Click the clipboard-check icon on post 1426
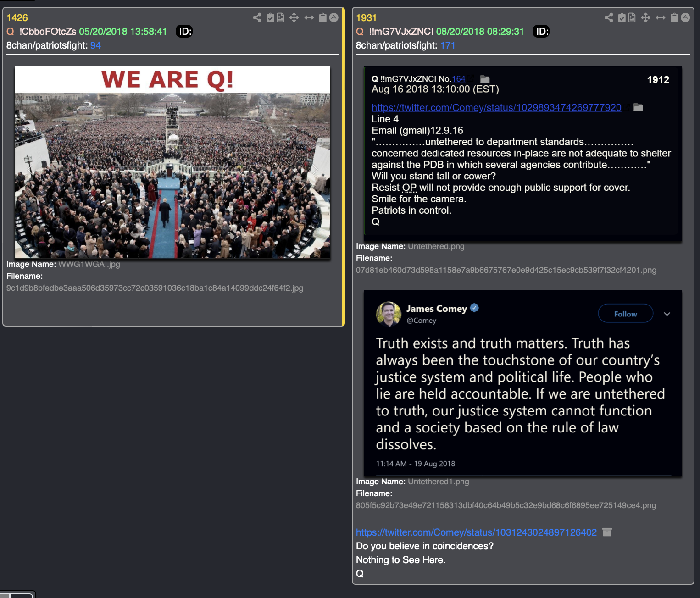The width and height of the screenshot is (700, 598). click(x=270, y=18)
